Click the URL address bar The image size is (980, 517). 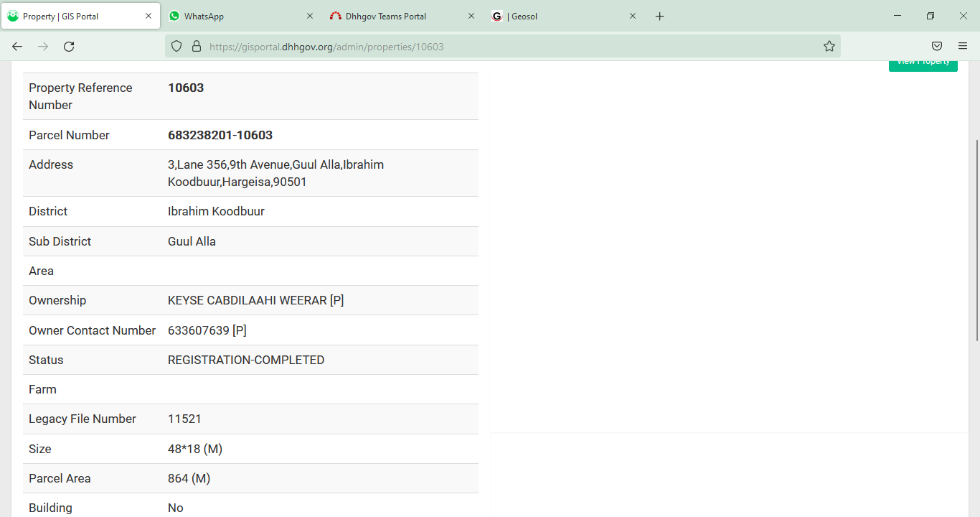click(502, 46)
